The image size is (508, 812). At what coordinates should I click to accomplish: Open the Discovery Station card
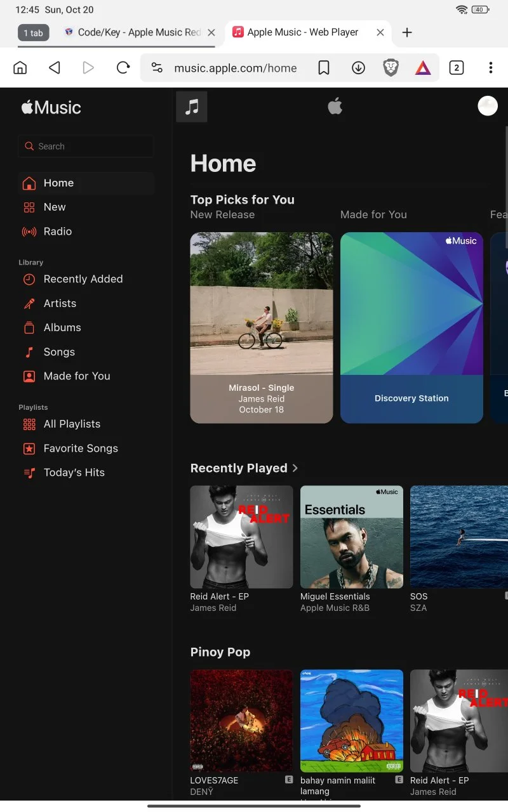tap(411, 327)
